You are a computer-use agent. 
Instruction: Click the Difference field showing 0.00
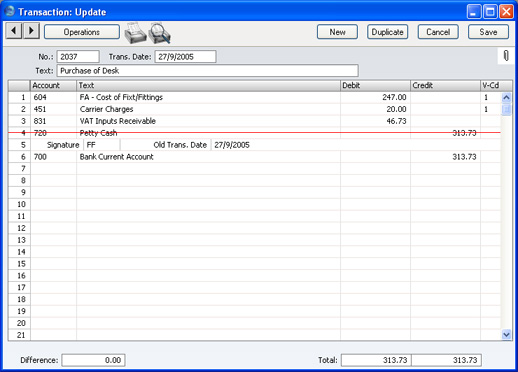click(x=93, y=360)
